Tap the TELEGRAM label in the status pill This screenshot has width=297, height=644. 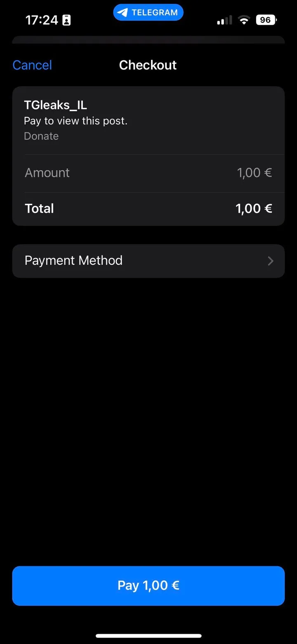(155, 12)
